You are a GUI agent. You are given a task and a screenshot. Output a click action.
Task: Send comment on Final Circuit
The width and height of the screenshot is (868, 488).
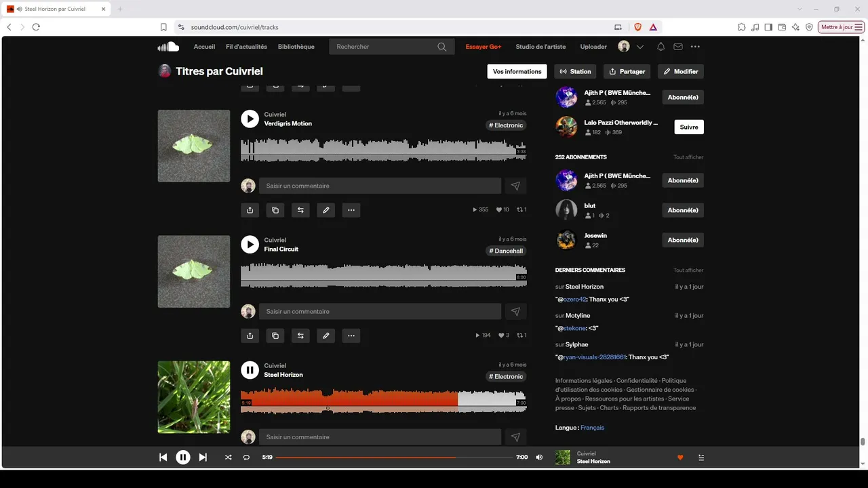point(515,311)
